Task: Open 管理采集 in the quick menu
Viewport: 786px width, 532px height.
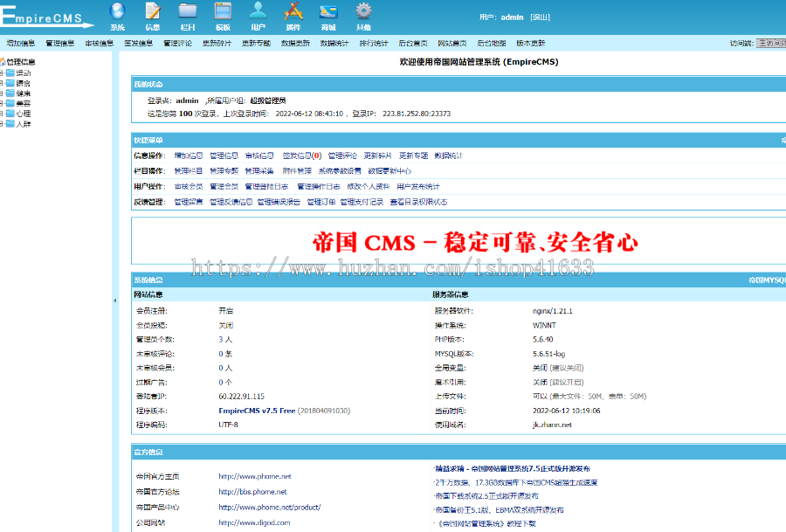Action: (x=259, y=171)
